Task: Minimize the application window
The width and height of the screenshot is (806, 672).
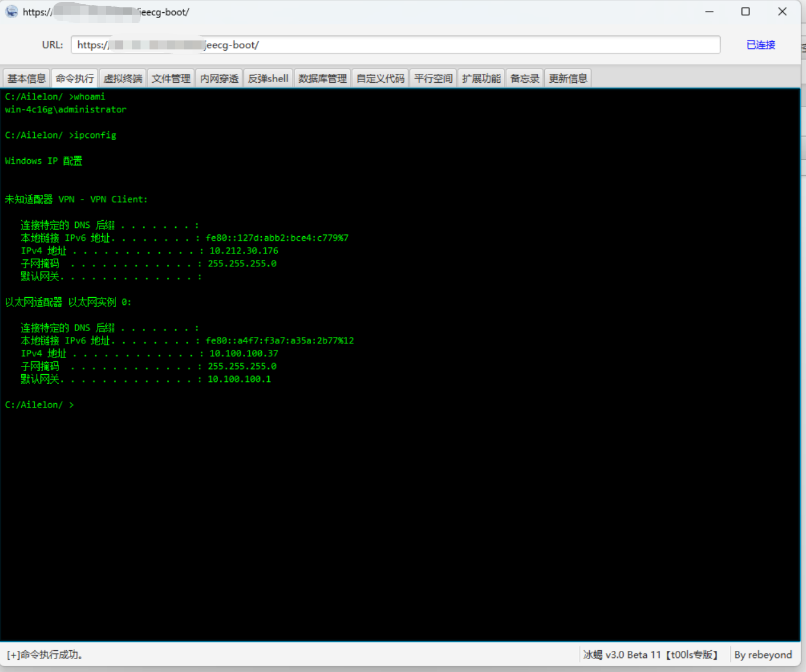Action: pyautogui.click(x=709, y=12)
